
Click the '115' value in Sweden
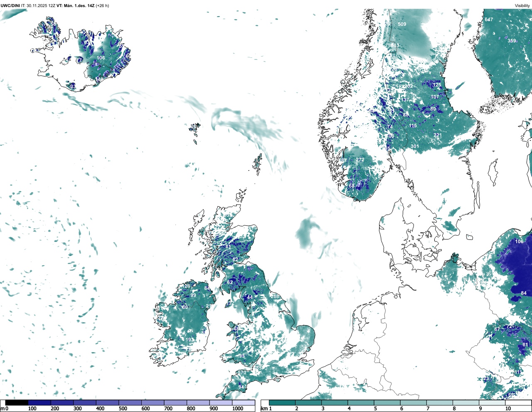413,126
